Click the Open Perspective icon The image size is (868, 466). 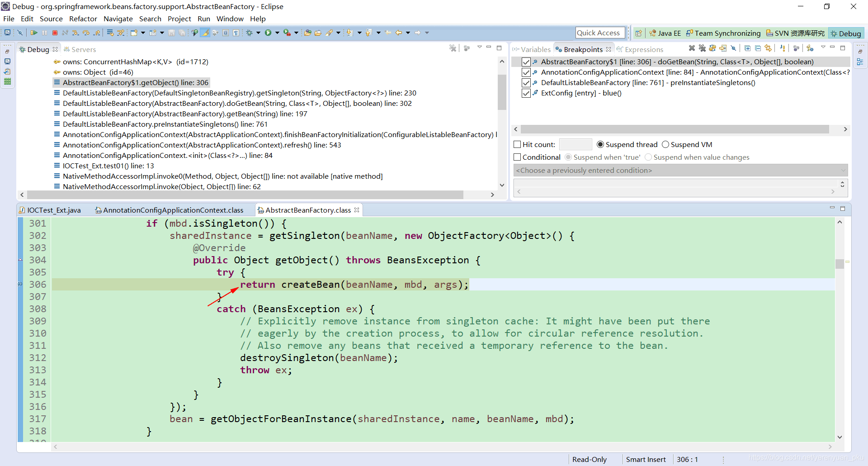[x=638, y=33]
